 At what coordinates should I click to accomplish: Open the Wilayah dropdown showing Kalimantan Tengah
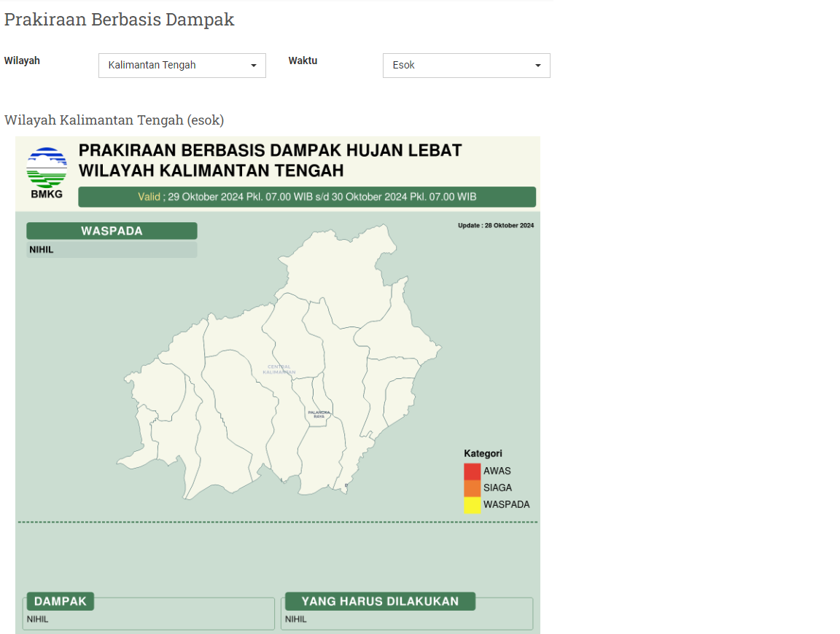coord(182,66)
